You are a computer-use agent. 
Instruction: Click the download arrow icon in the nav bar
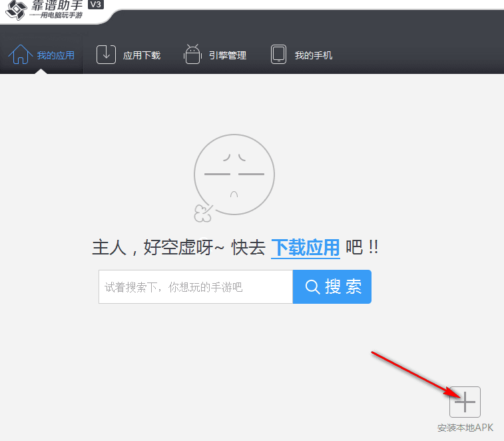pyautogui.click(x=107, y=55)
